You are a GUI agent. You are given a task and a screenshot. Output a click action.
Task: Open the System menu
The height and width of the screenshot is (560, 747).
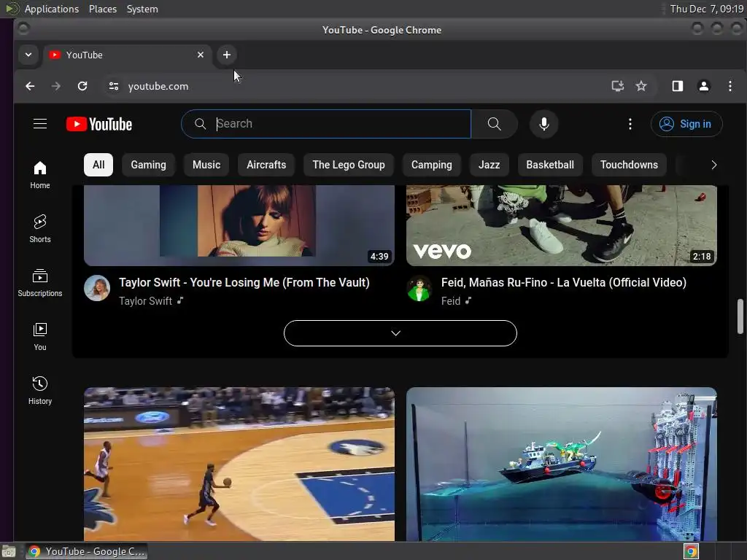pyautogui.click(x=142, y=9)
